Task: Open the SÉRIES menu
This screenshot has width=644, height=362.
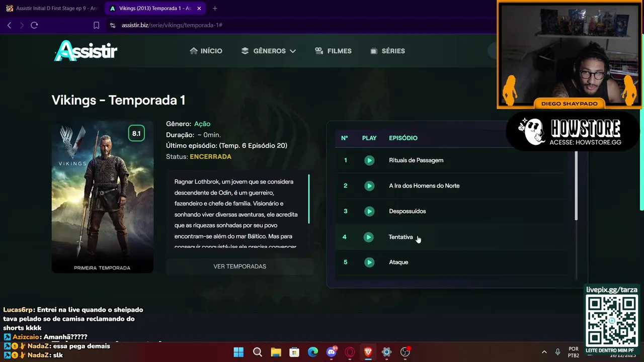Action: pyautogui.click(x=387, y=51)
